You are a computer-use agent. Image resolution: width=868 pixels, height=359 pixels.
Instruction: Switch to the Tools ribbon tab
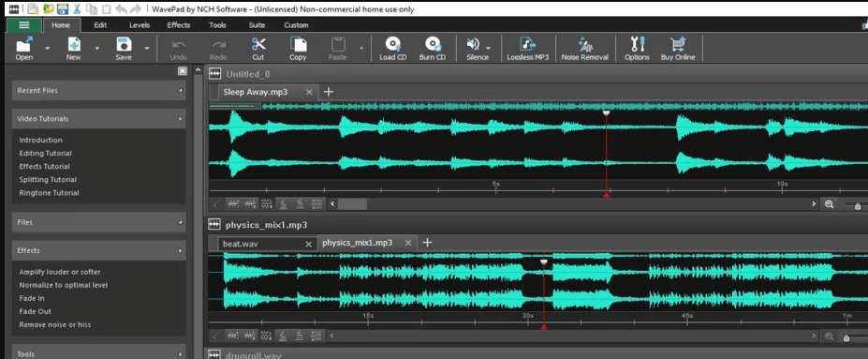coord(217,25)
